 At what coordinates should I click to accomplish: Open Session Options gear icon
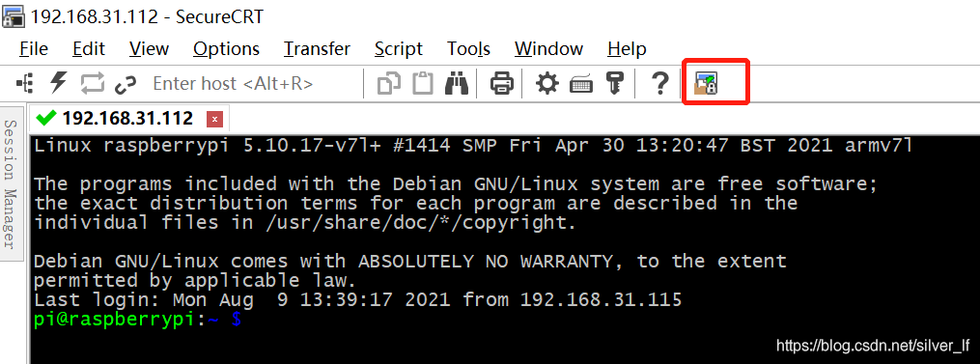(x=547, y=83)
